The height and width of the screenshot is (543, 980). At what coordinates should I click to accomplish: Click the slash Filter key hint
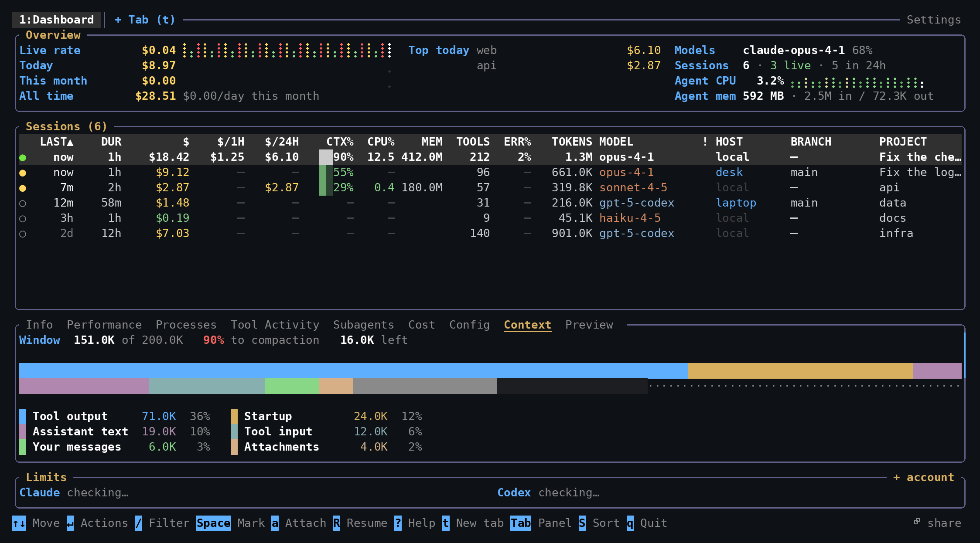pos(138,523)
